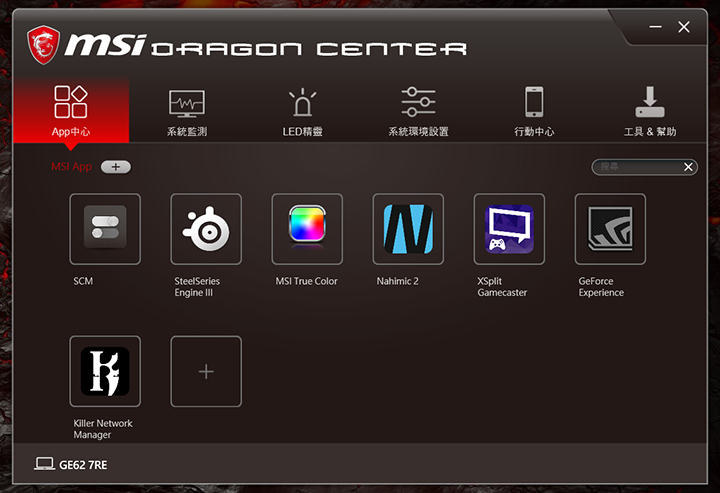720x493 pixels.
Task: Go to 系統環境設置 tab
Action: pyautogui.click(x=418, y=112)
